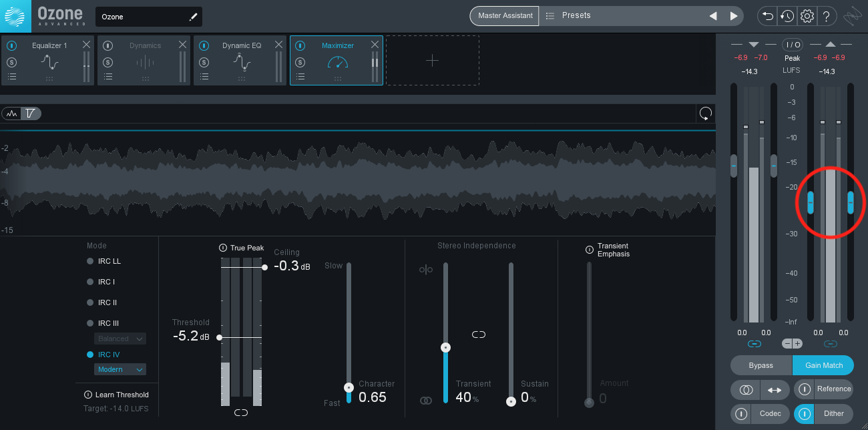The height and width of the screenshot is (430, 868).
Task: Select IRC III mode
Action: pyautogui.click(x=103, y=323)
